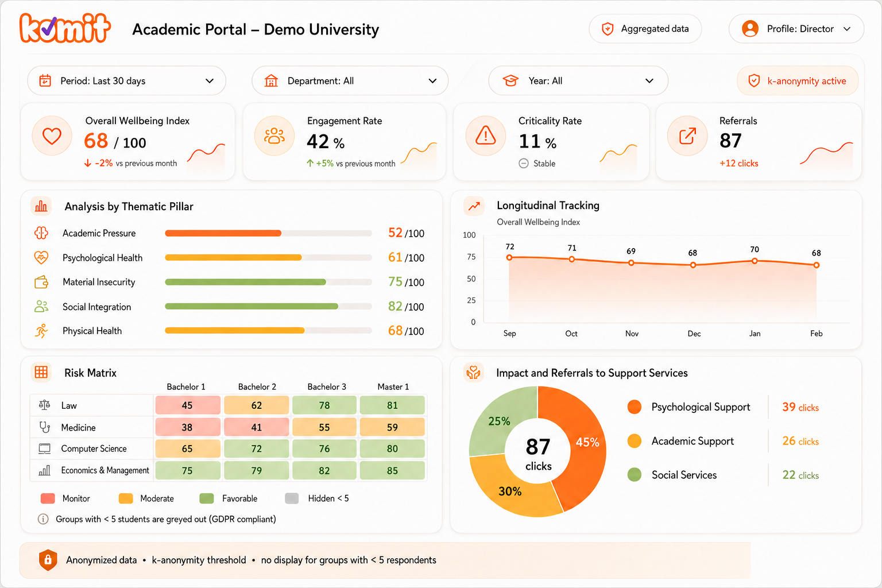
Task: Click the Bachelor 2 column header
Action: 257,386
